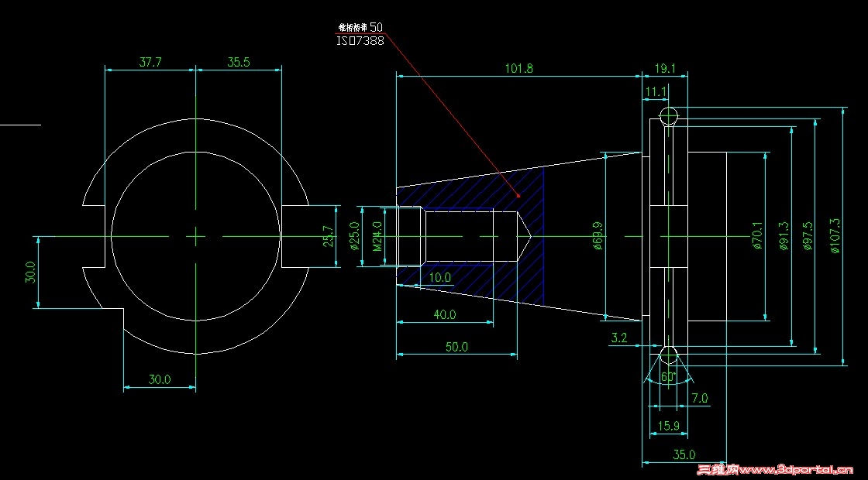Select the 60° angle dimension
868x480 pixels.
pos(669,376)
